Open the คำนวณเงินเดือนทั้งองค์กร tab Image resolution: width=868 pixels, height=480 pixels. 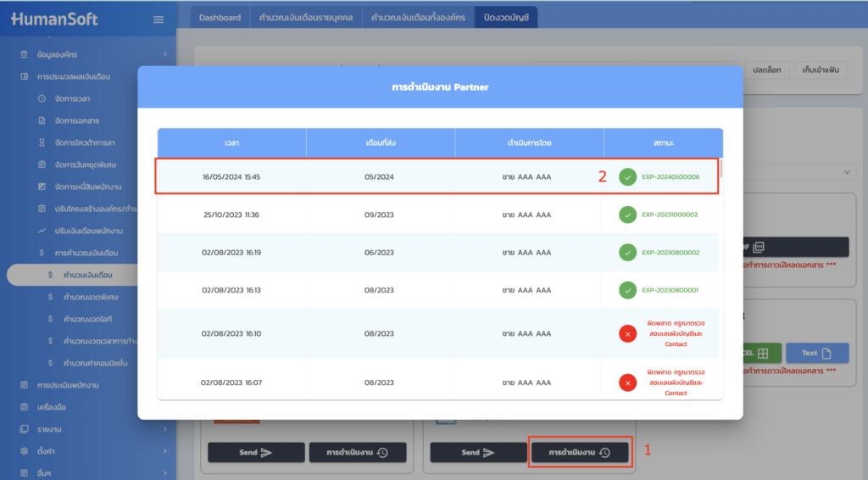pyautogui.click(x=418, y=17)
